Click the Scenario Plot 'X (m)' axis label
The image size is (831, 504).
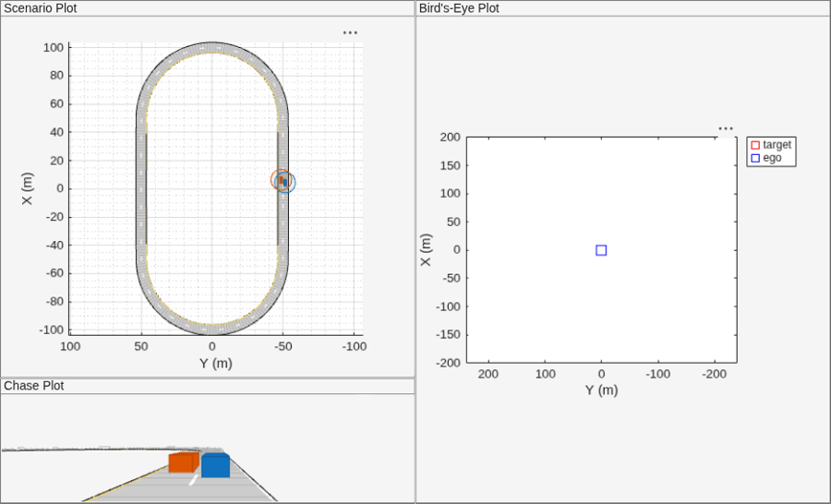27,188
